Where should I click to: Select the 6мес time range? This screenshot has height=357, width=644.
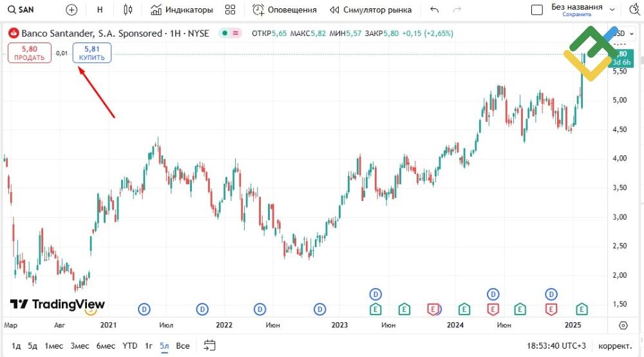[x=106, y=345]
